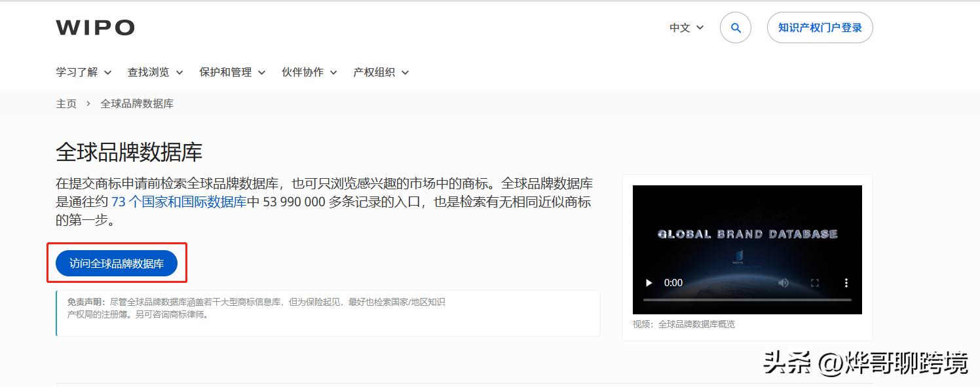The image size is (980, 387).
Task: Open video more options menu
Action: 846,283
